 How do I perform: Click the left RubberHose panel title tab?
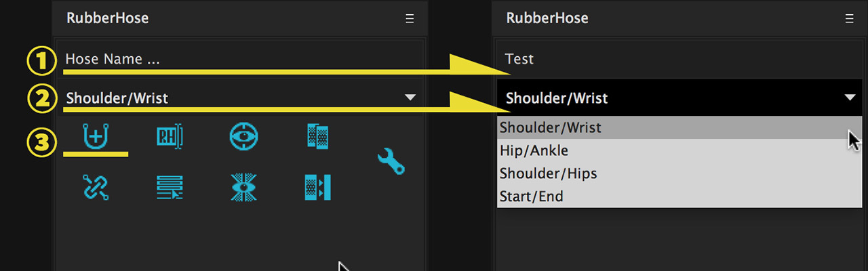pyautogui.click(x=107, y=18)
